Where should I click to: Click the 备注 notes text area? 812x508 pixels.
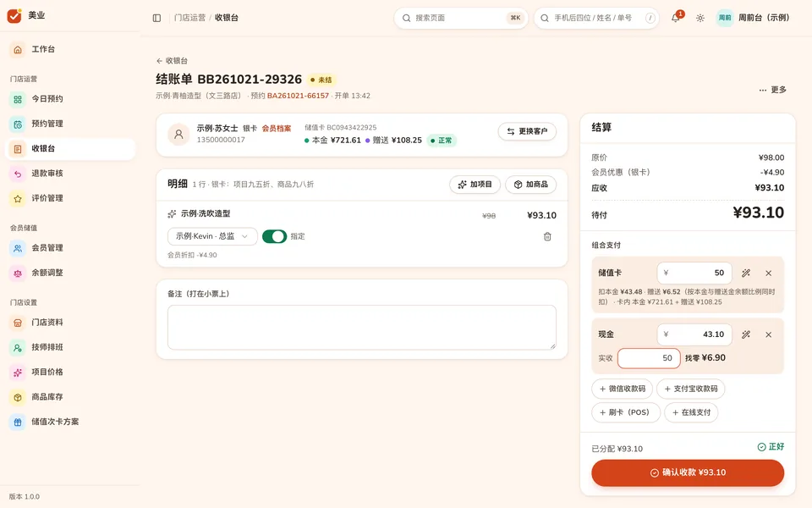tap(361, 327)
